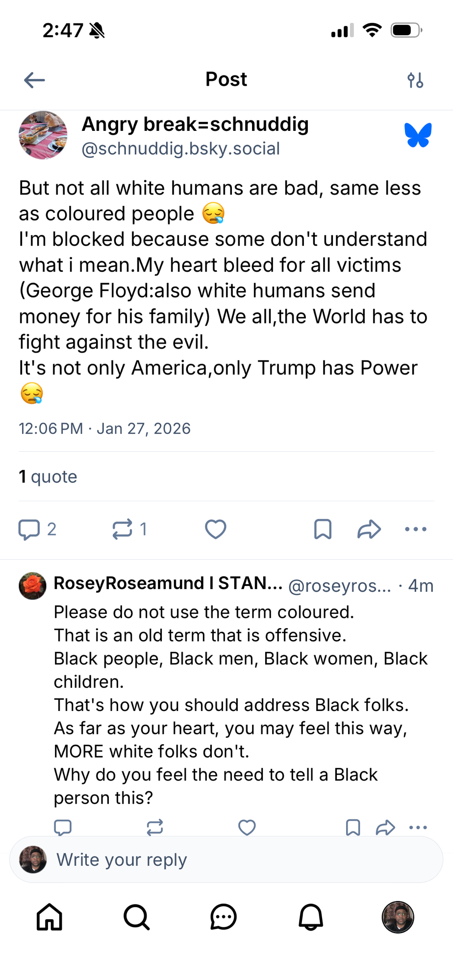The width and height of the screenshot is (453, 980).
Task: Open @schnuddig.bsky.social profile handle
Action: [180, 149]
